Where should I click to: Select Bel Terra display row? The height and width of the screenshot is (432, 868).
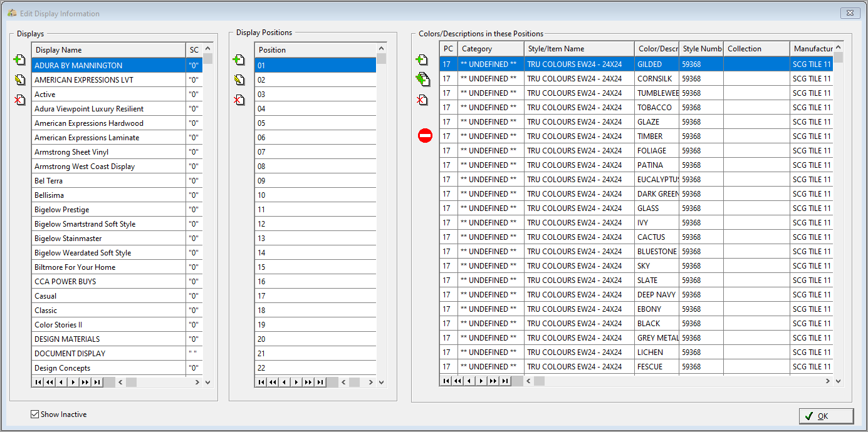(117, 181)
